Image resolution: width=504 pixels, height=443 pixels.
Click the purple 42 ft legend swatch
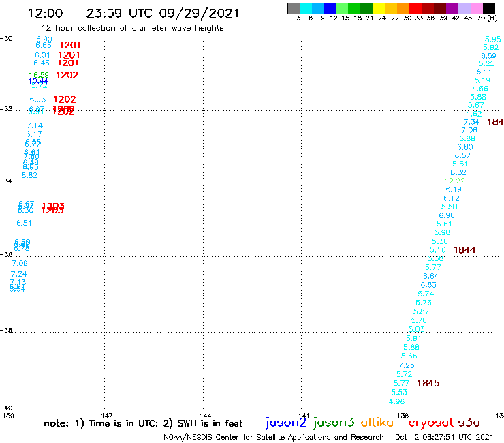pos(452,8)
